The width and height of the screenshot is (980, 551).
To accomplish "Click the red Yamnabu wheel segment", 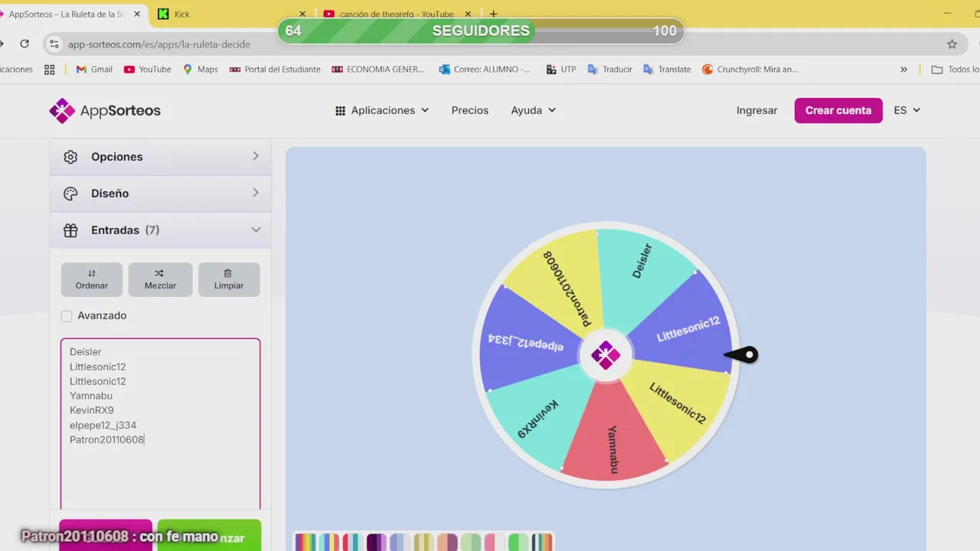I will point(612,440).
